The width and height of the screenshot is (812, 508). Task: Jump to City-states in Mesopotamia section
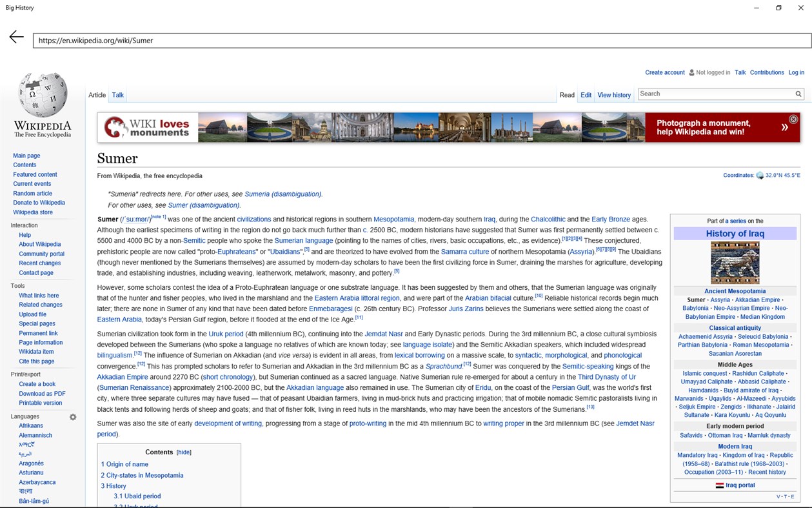click(x=142, y=476)
